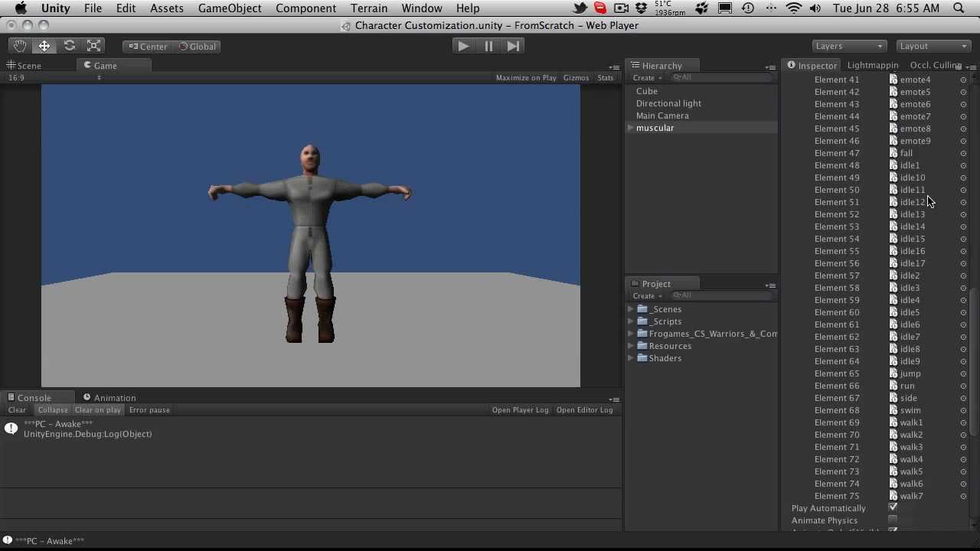Open the Project Create dropdown
Viewport: 980px width, 551px height.
pyautogui.click(x=647, y=295)
